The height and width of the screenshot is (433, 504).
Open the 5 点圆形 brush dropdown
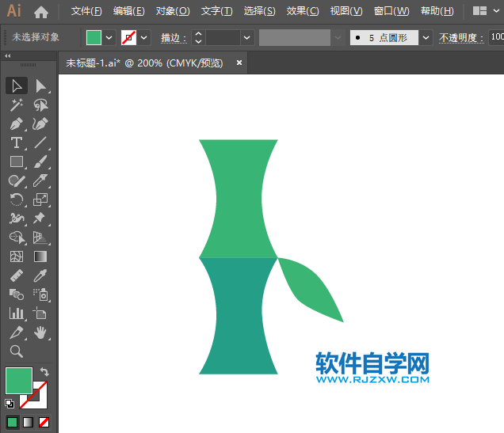(x=426, y=37)
